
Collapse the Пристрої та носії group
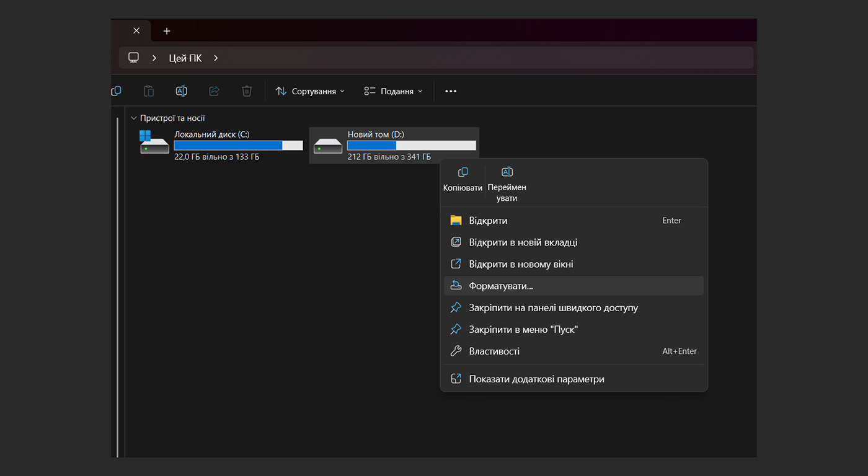point(133,118)
